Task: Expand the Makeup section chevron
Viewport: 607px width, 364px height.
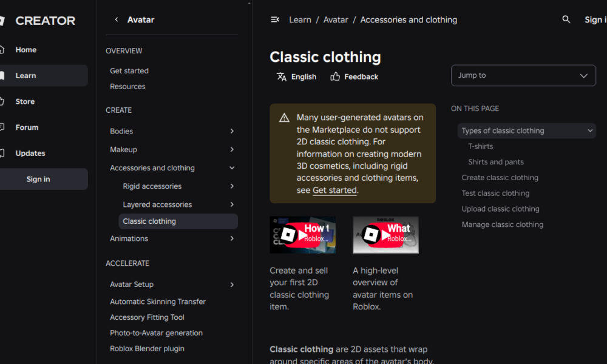Action: tap(232, 149)
